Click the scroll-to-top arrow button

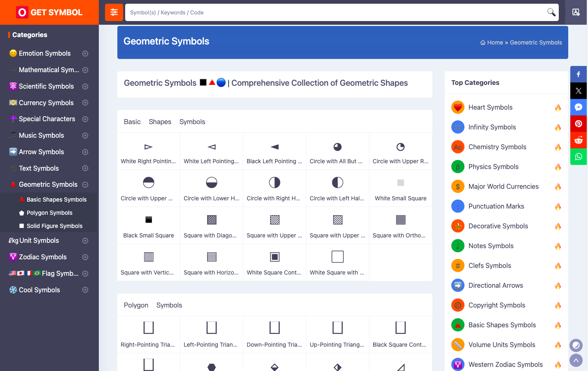[x=576, y=360]
